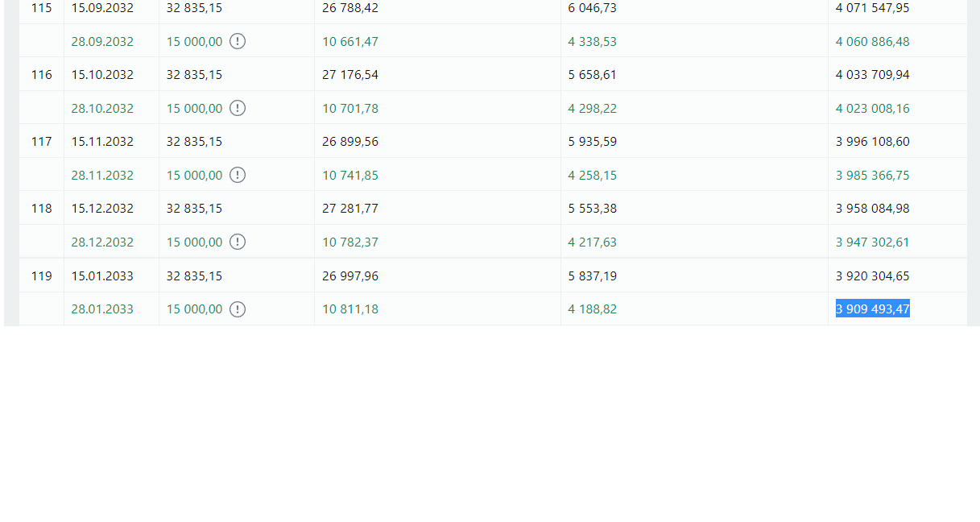The height and width of the screenshot is (522, 980).
Task: Click payment number 119 cell
Action: click(42, 275)
